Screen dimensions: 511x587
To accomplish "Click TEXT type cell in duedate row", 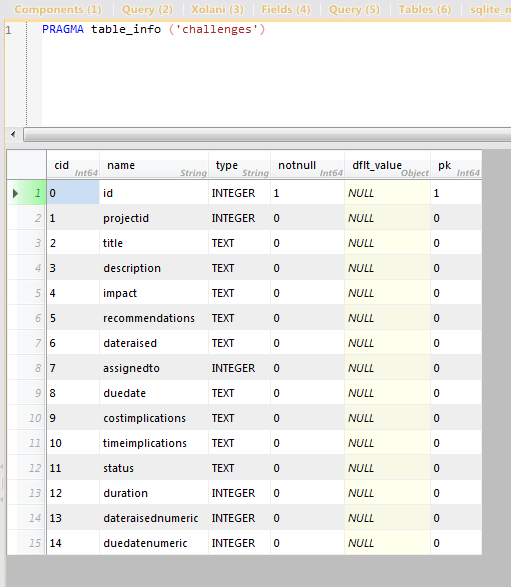I will (x=239, y=393).
